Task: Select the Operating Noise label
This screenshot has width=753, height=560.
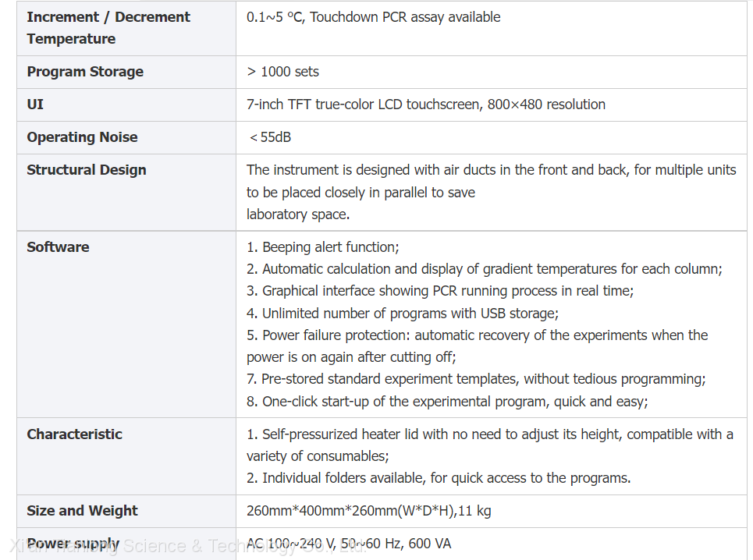Action: pos(82,137)
